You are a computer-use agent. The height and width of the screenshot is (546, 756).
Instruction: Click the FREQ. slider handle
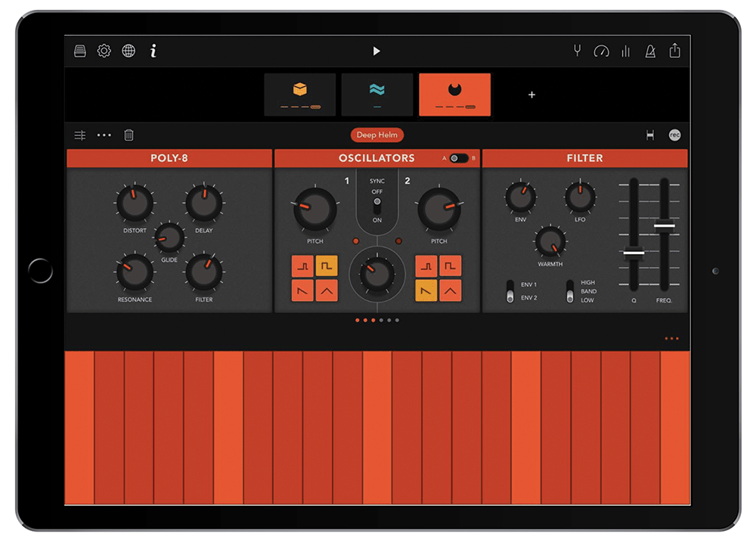(x=665, y=225)
